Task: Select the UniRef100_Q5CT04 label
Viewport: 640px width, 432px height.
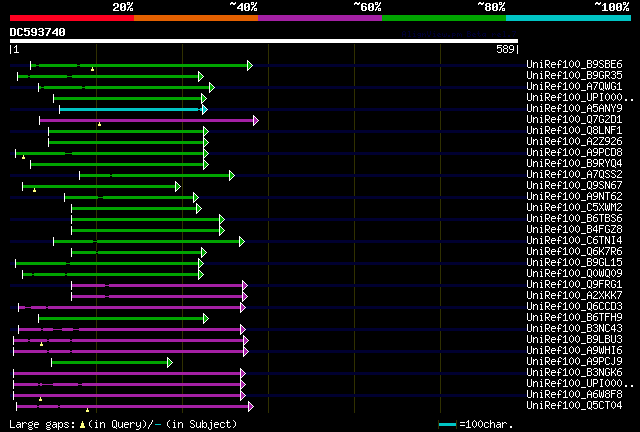Action: [x=574, y=406]
